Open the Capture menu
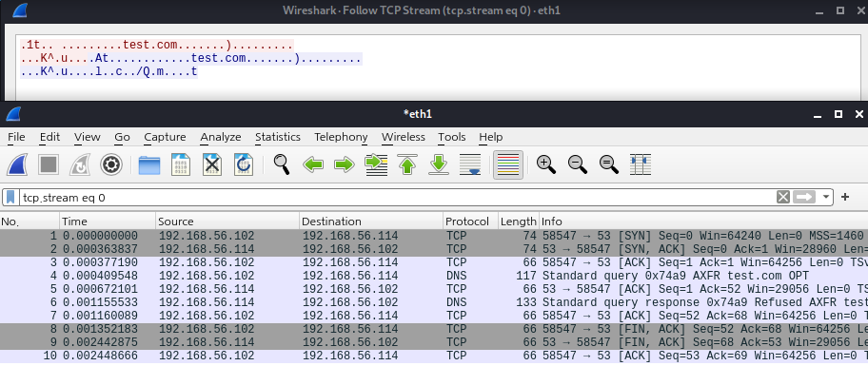This screenshot has width=868, height=366. [x=165, y=137]
